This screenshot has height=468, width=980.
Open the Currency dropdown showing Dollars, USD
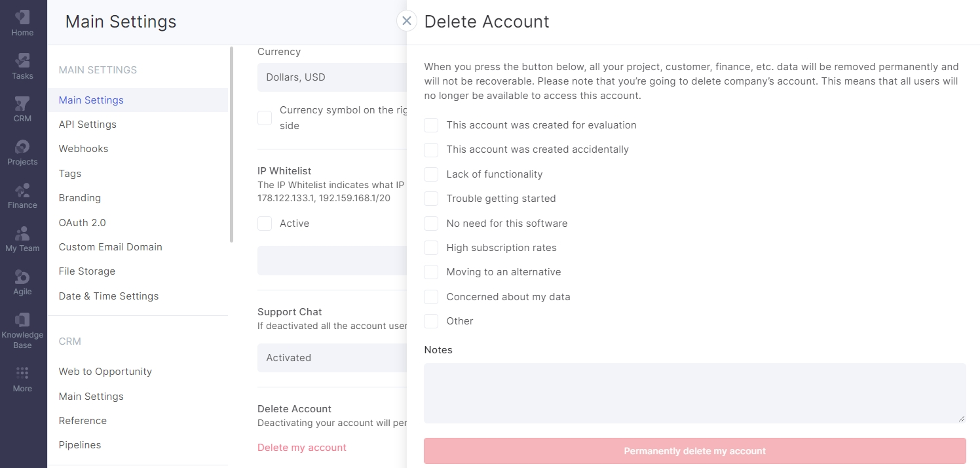click(x=332, y=77)
